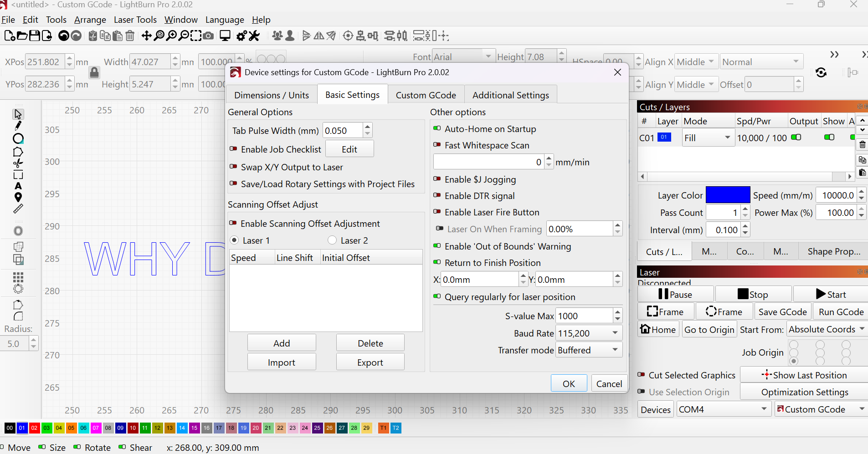Select the Ellipse tool

(18, 138)
